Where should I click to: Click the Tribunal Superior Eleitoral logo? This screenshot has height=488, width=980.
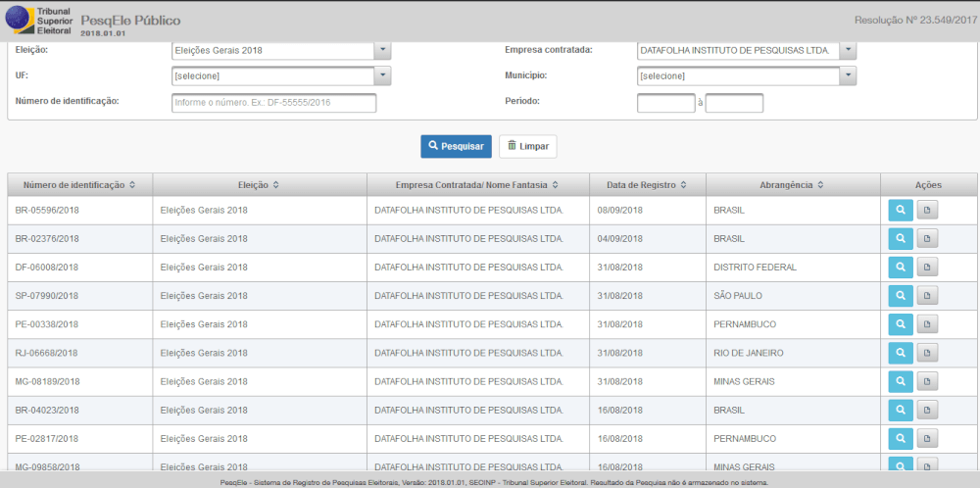(39, 20)
